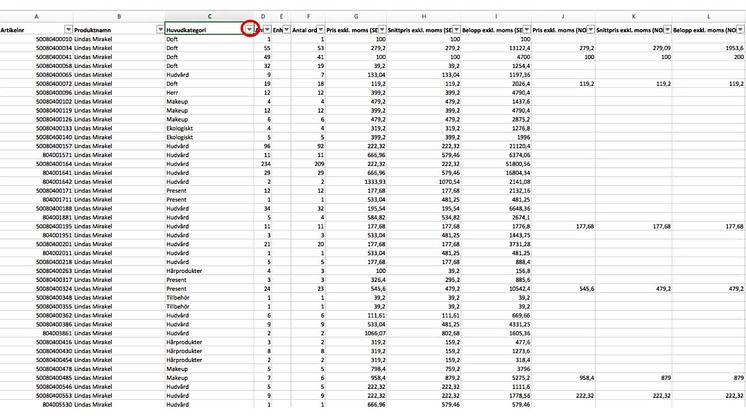Select the Antal ord cell showing 209
Viewport: 746px width, 419px height.
[x=308, y=164]
